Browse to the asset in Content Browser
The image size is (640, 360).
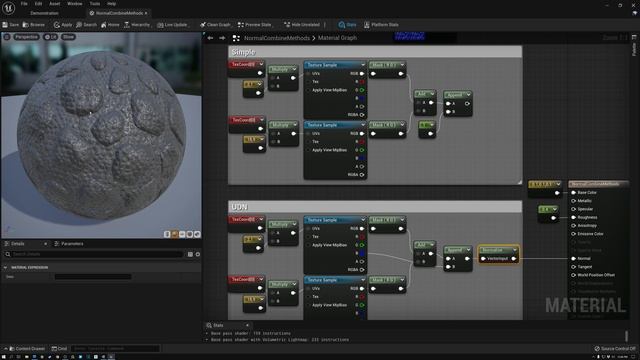point(34,25)
